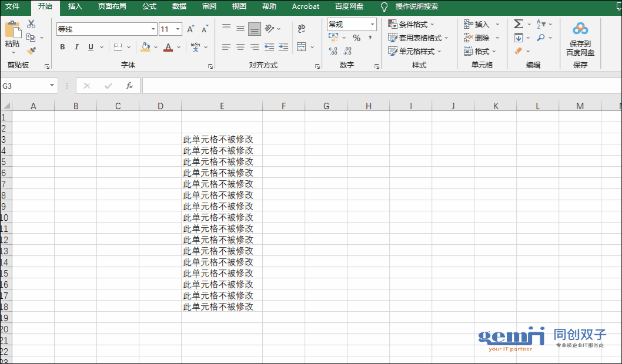Toggle center horizontal alignment
622x364 pixels.
click(x=240, y=47)
